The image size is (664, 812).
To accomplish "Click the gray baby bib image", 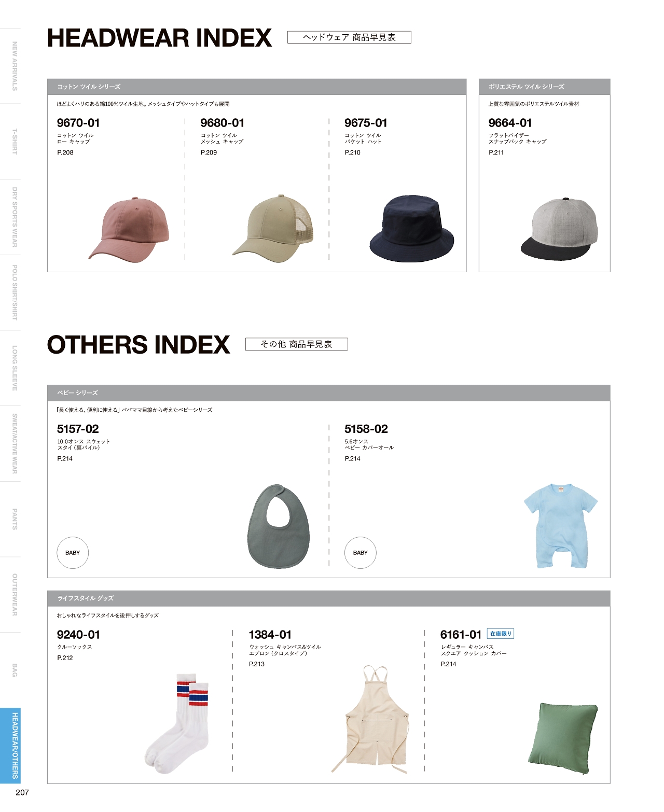I will (278, 526).
